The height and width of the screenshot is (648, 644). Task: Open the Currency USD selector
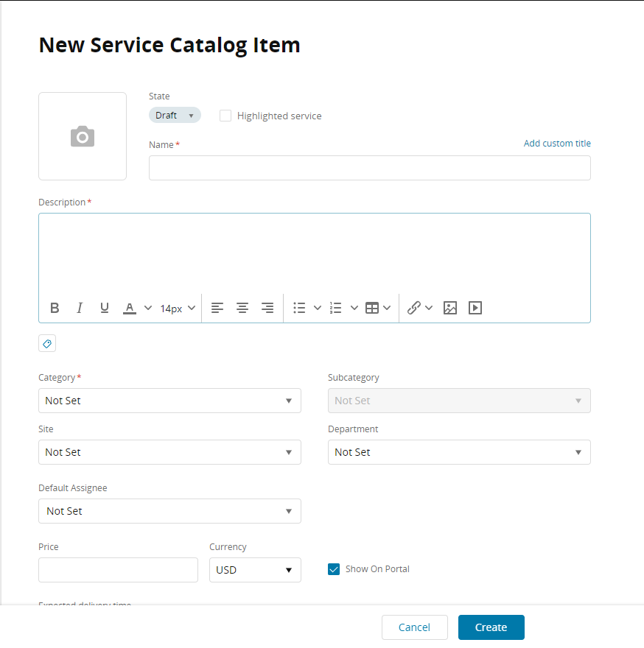[x=255, y=570]
